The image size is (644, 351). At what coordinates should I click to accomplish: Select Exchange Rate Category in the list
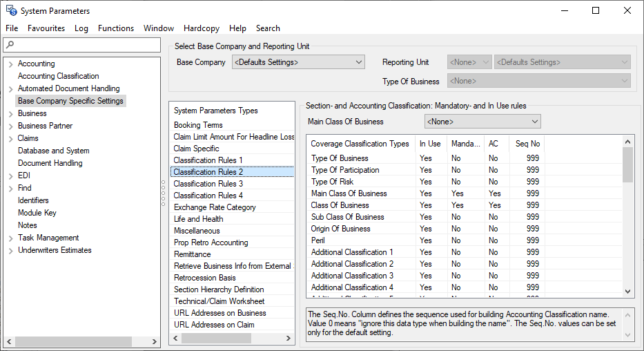pyautogui.click(x=214, y=207)
